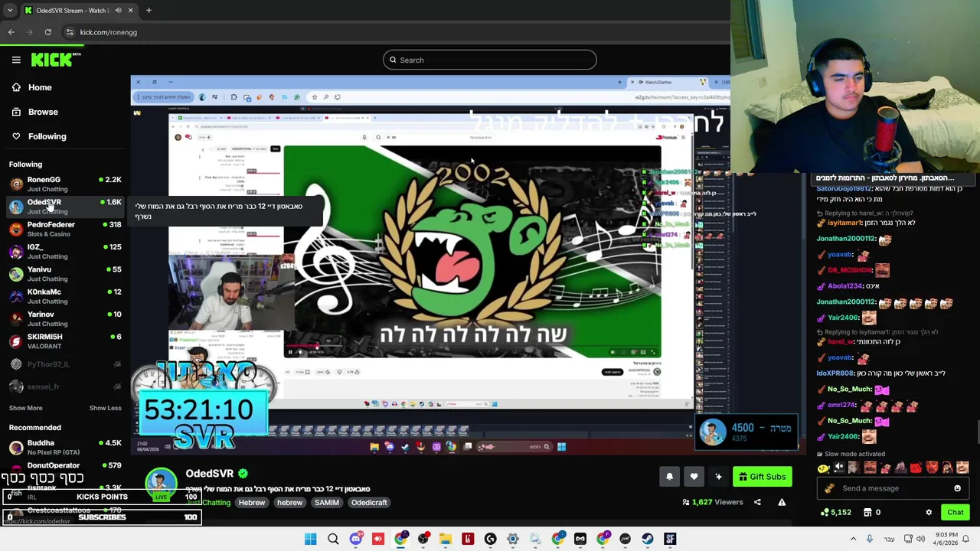
Task: Open the Kick sidebar hamburger menu
Action: pyautogui.click(x=16, y=60)
